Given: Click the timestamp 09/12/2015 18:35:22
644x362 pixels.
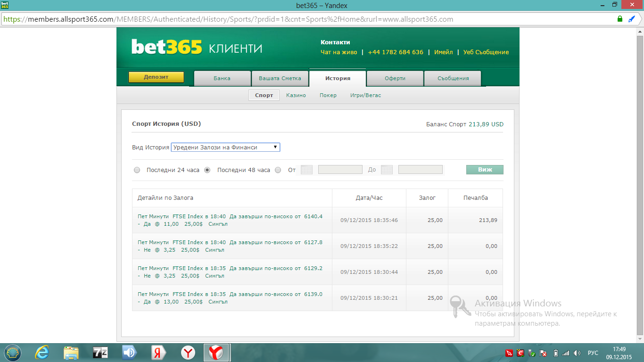Looking at the screenshot, I should pyautogui.click(x=369, y=246).
